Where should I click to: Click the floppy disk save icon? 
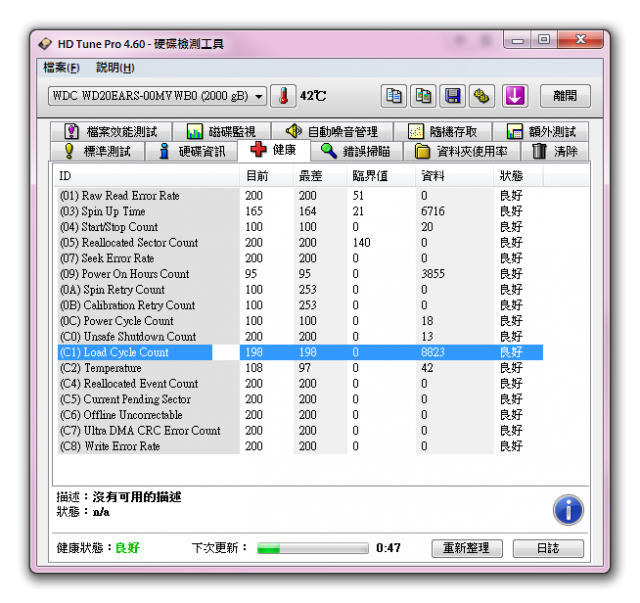453,96
